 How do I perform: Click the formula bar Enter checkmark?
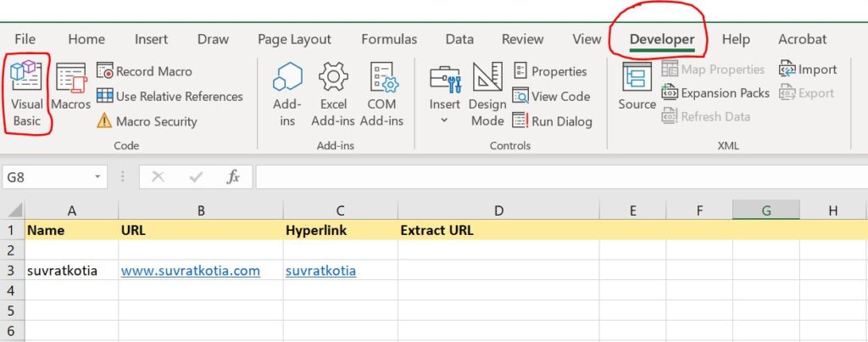196,177
